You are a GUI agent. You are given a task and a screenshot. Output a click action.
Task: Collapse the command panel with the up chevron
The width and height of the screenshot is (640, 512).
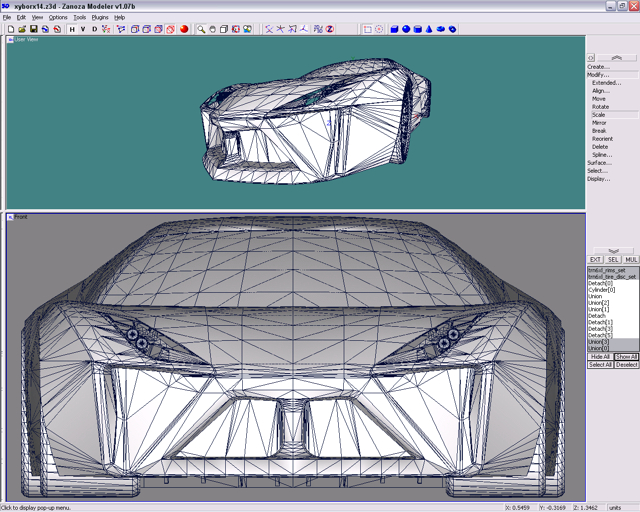point(616,58)
